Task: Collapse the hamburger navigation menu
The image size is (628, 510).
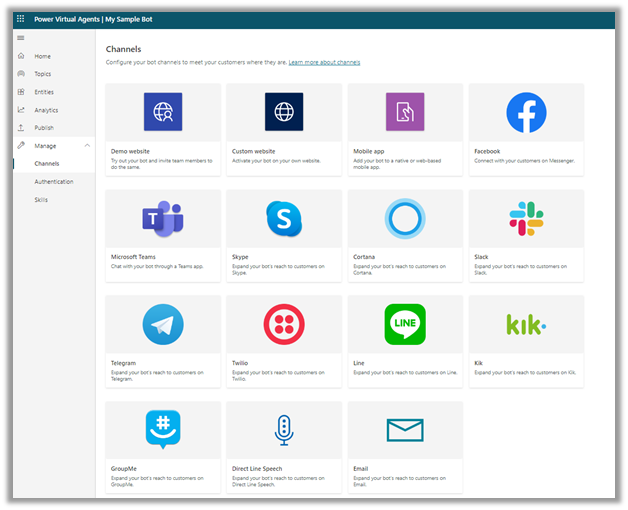Action: [x=21, y=38]
